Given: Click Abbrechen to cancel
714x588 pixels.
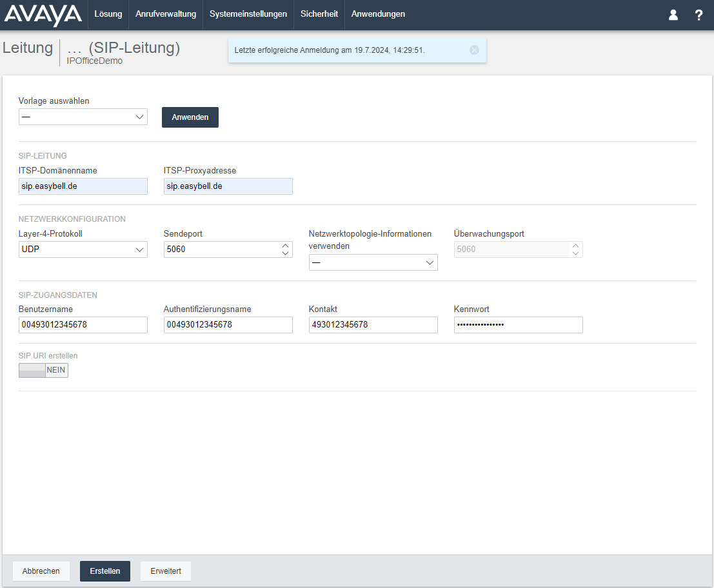Looking at the screenshot, I should (41, 571).
